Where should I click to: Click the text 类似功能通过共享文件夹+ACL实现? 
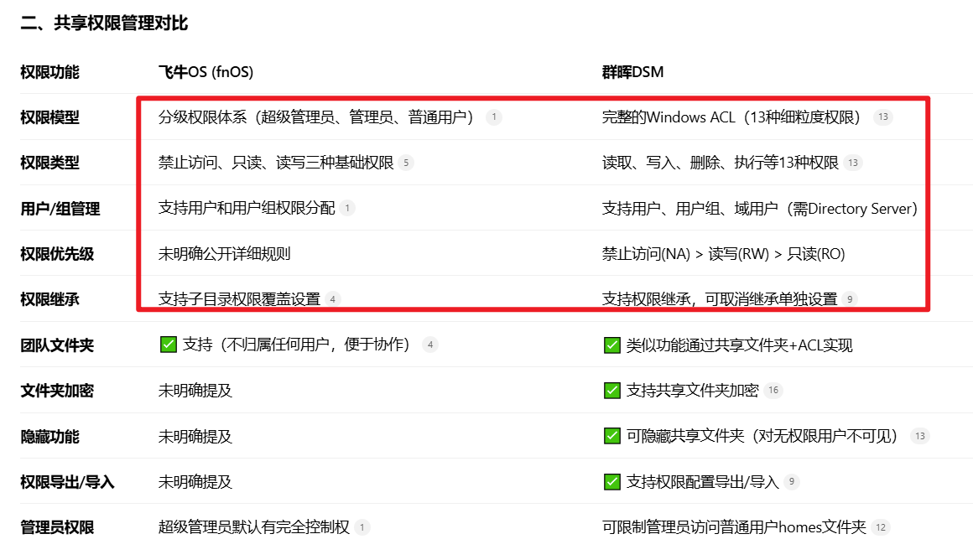tap(739, 345)
